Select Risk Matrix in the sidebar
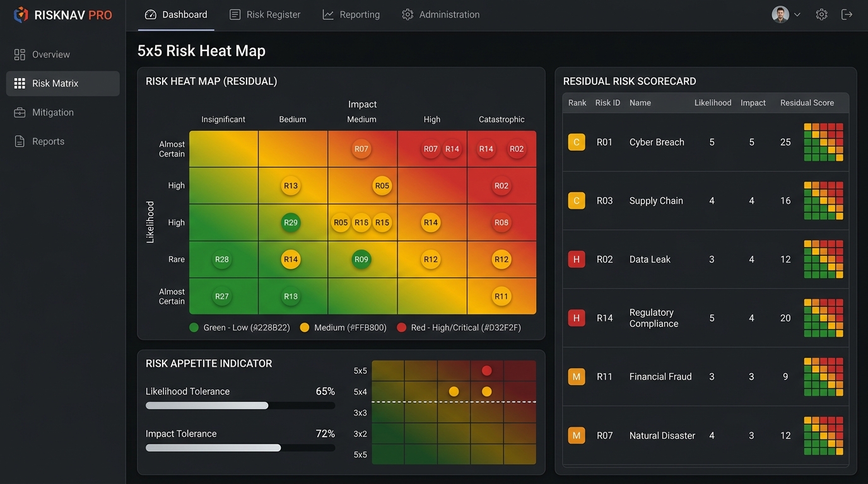Viewport: 868px width, 484px height. pyautogui.click(x=62, y=83)
